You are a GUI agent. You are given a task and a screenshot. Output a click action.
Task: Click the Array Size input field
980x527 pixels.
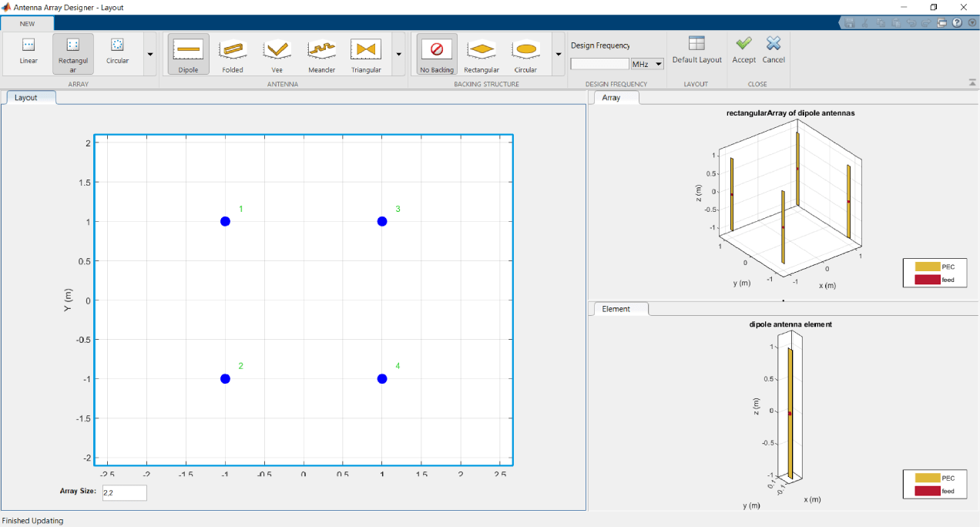[x=124, y=492]
